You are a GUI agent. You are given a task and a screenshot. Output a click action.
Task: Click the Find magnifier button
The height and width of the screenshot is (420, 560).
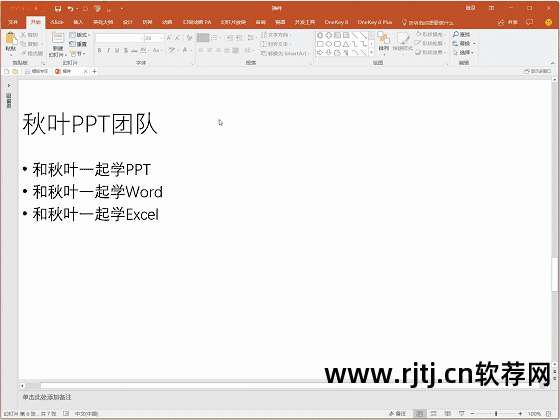coord(461,34)
